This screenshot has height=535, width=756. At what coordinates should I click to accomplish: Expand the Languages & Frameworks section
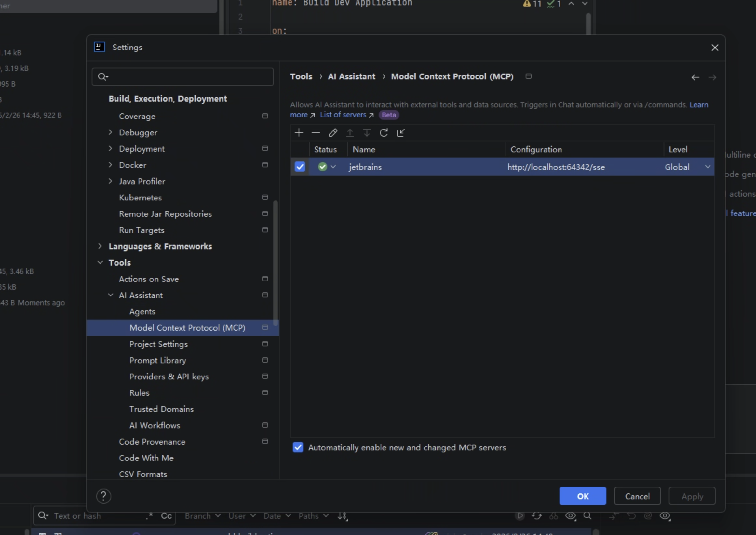(x=100, y=246)
